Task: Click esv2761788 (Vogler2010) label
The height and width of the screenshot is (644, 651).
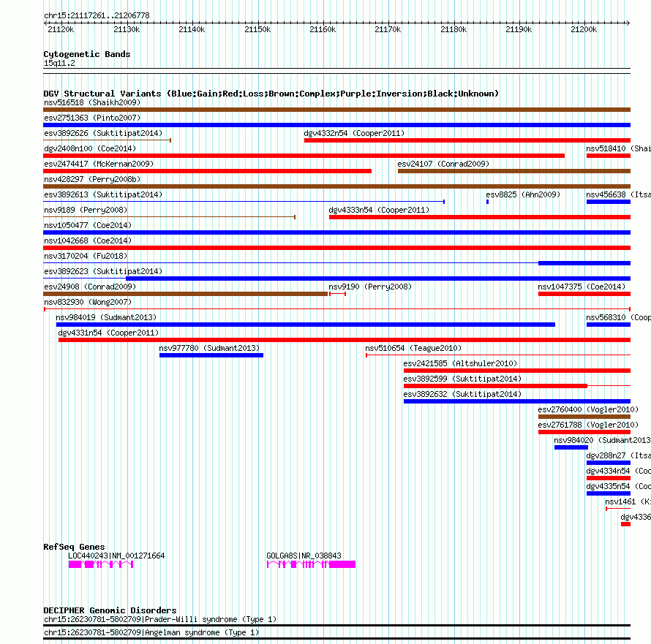Action: pos(588,425)
